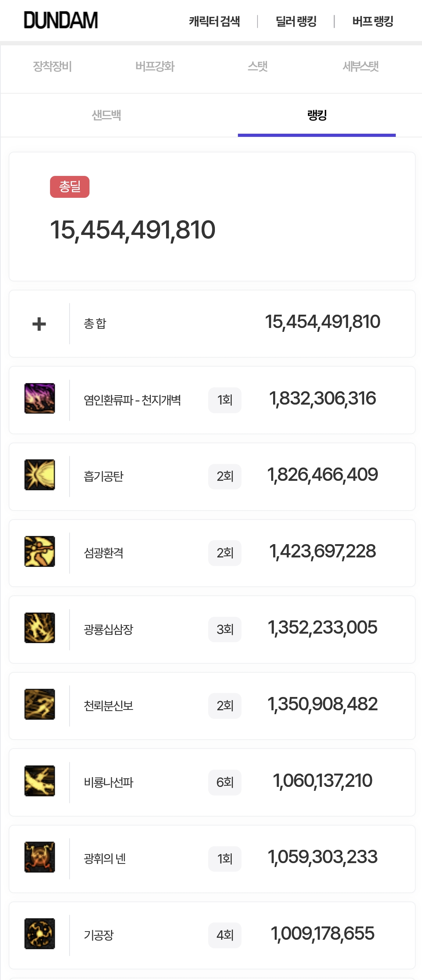Image resolution: width=422 pixels, height=980 pixels.
Task: Click the 섬광환격 skill icon
Action: [39, 551]
